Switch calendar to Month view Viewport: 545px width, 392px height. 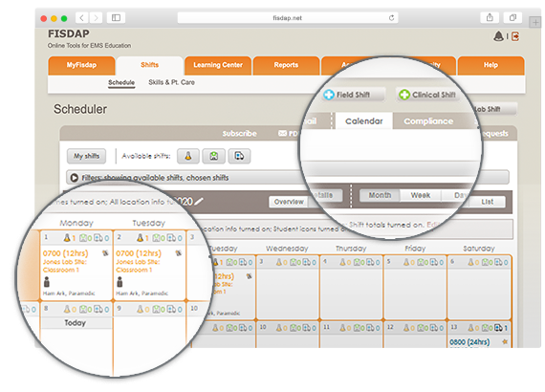(380, 195)
